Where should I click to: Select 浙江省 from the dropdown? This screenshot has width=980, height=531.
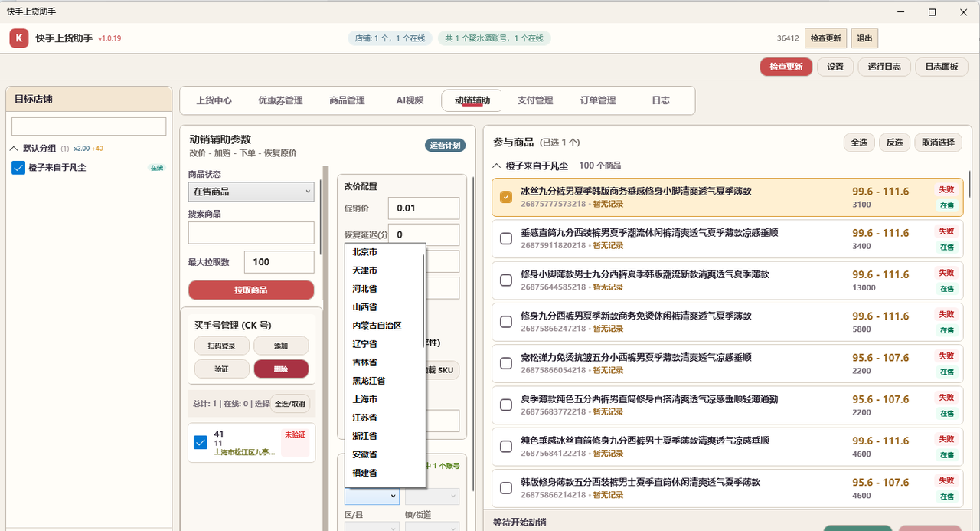pyautogui.click(x=385, y=436)
